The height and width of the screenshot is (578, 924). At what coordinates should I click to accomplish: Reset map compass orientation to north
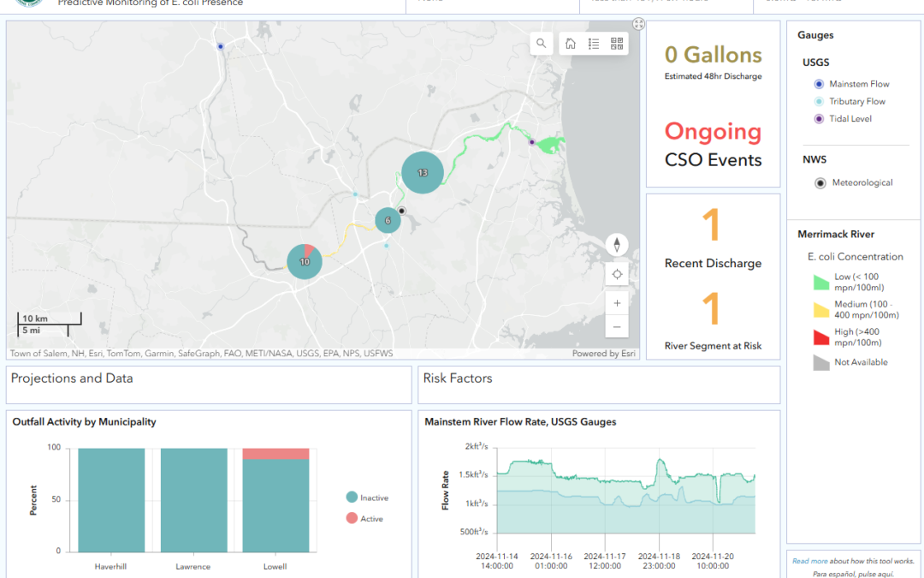[616, 245]
